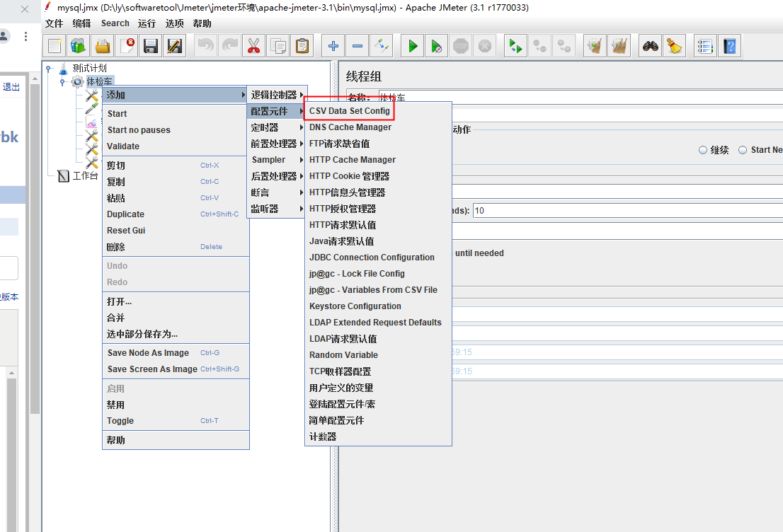Click Save Node As Image entry
This screenshot has width=783, height=532.
[x=176, y=353]
